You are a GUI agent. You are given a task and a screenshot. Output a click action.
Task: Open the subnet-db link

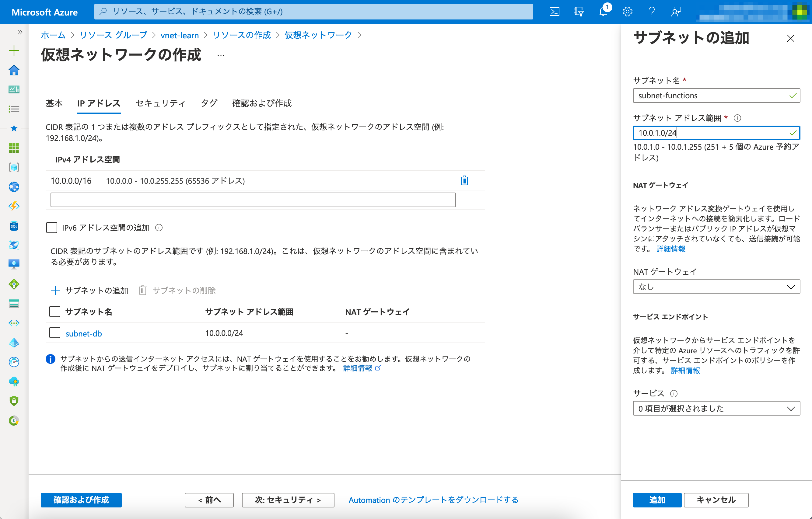point(83,334)
